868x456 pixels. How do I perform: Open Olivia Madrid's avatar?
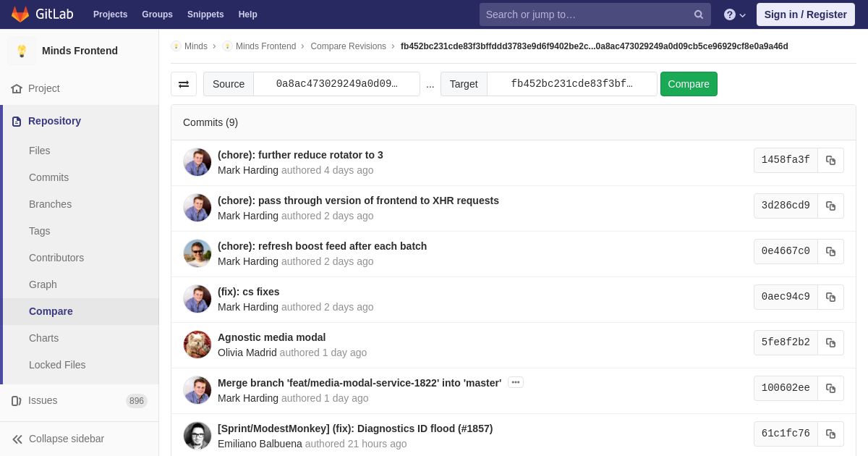tap(197, 345)
